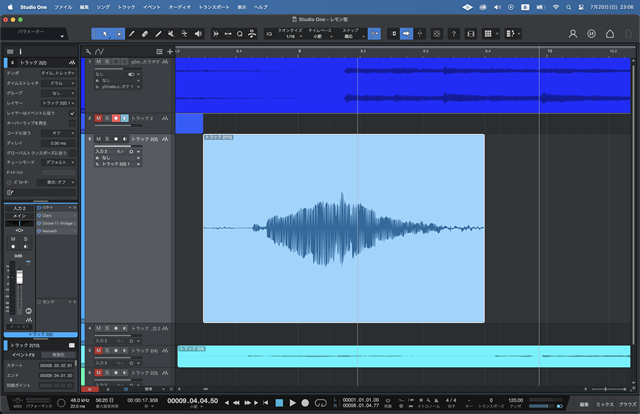Open the ブラウズ browser button

(x=627, y=404)
